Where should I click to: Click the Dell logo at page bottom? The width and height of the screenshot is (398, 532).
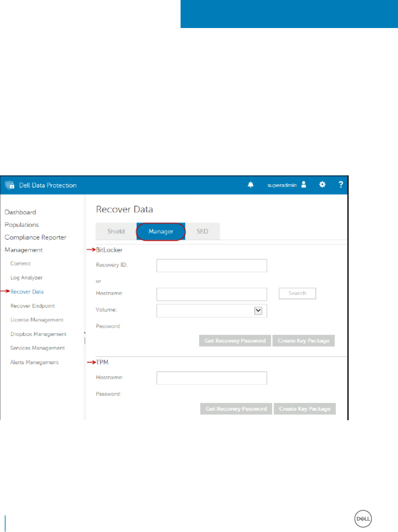(x=363, y=519)
